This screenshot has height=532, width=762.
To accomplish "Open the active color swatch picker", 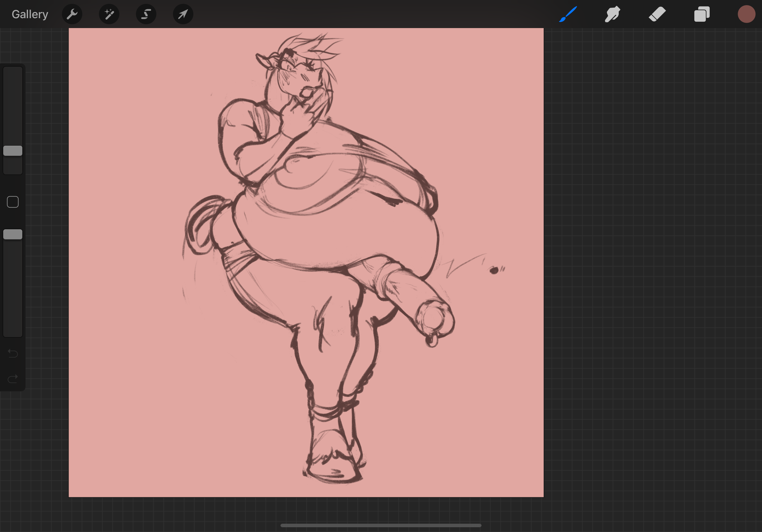I will click(746, 14).
